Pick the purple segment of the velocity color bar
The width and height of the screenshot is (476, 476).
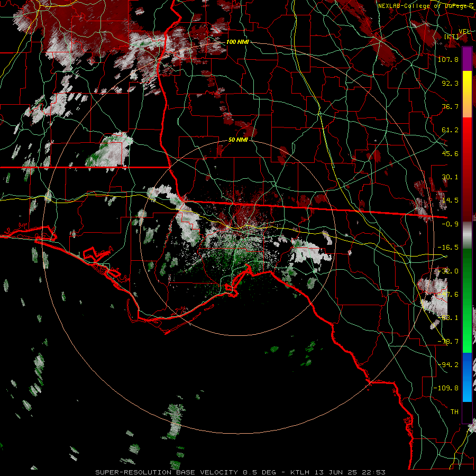[x=467, y=59]
